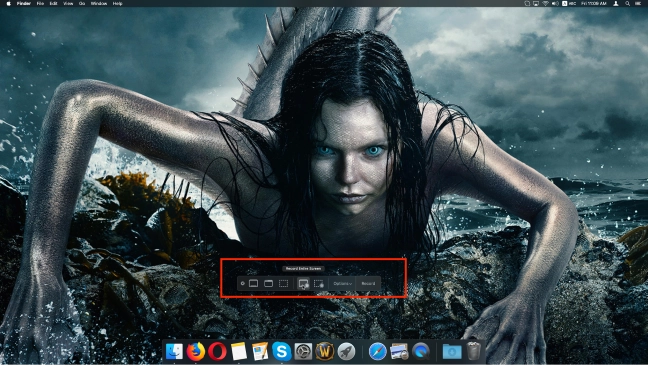The image size is (648, 365).
Task: Select Capture Selected Window icon
Action: tap(268, 283)
